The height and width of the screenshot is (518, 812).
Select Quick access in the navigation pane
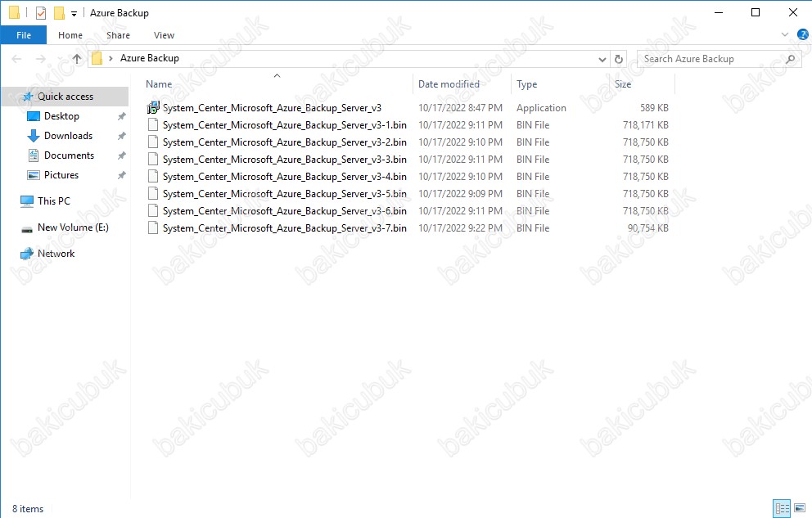(65, 97)
